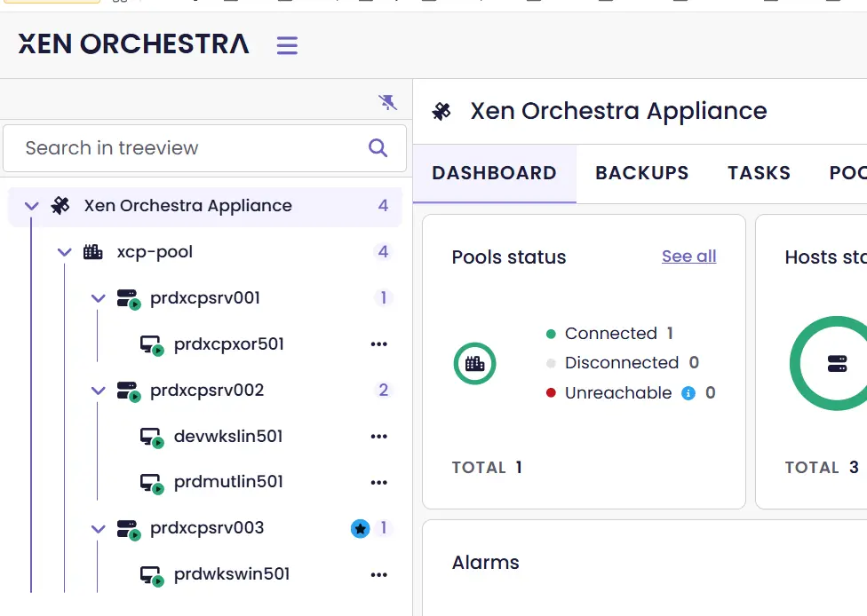Collapse the prdxcpsrv002 host node
This screenshot has height=616, width=867.
pyautogui.click(x=98, y=390)
